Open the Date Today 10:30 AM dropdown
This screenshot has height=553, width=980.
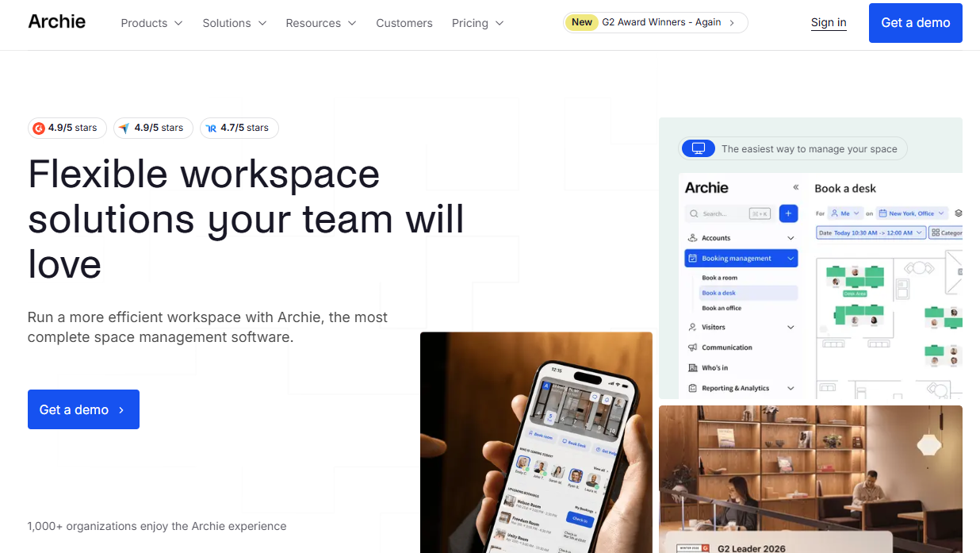871,232
